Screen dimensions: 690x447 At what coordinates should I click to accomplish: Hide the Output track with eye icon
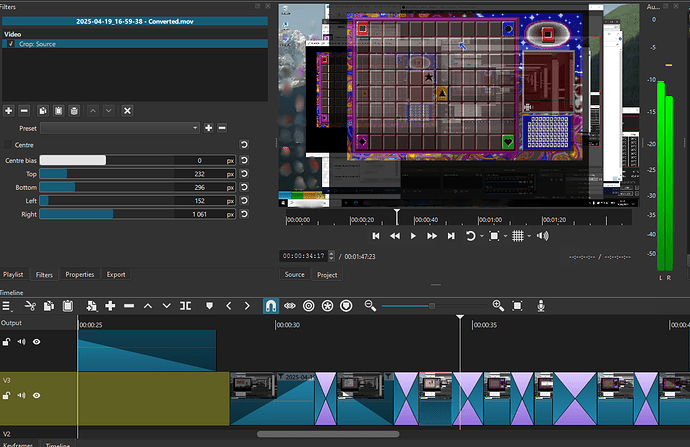[x=37, y=342]
